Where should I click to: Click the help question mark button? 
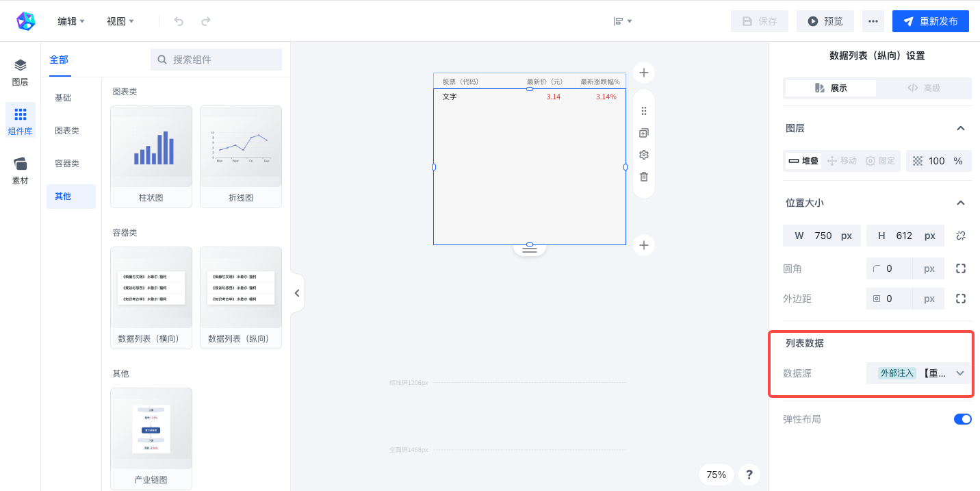[749, 475]
